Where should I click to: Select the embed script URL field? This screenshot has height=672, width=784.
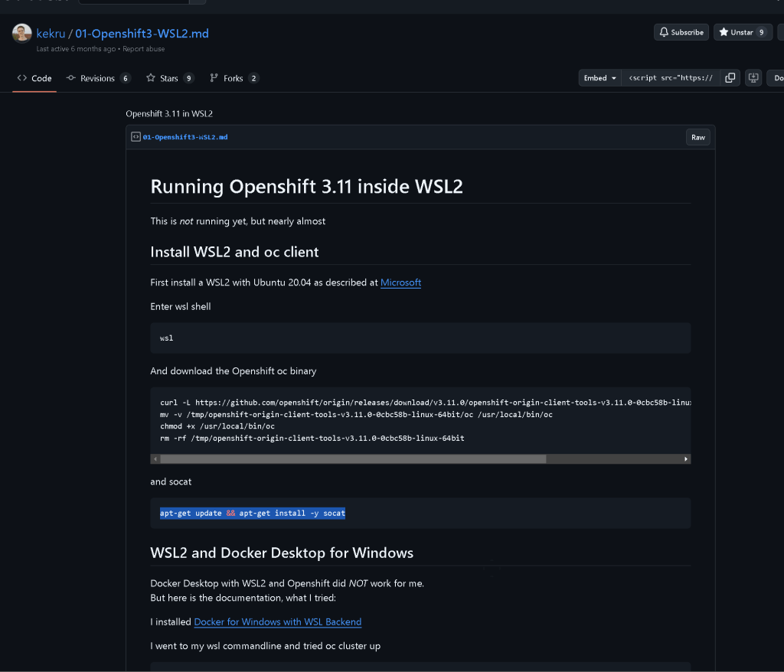pyautogui.click(x=671, y=78)
